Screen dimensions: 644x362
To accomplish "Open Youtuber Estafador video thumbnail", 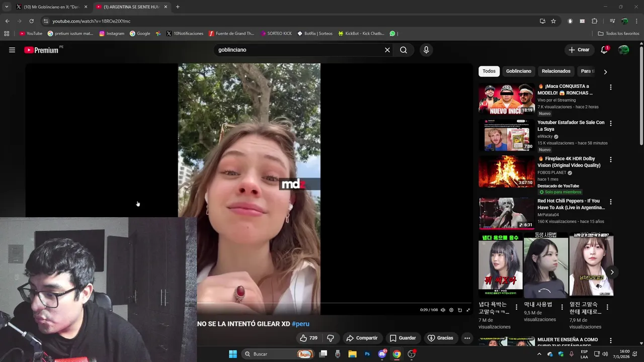I will (x=507, y=135).
